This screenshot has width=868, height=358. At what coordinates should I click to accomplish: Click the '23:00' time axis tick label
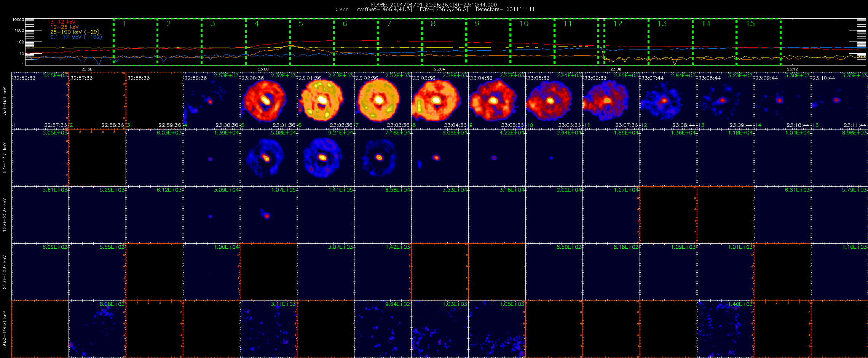point(263,69)
